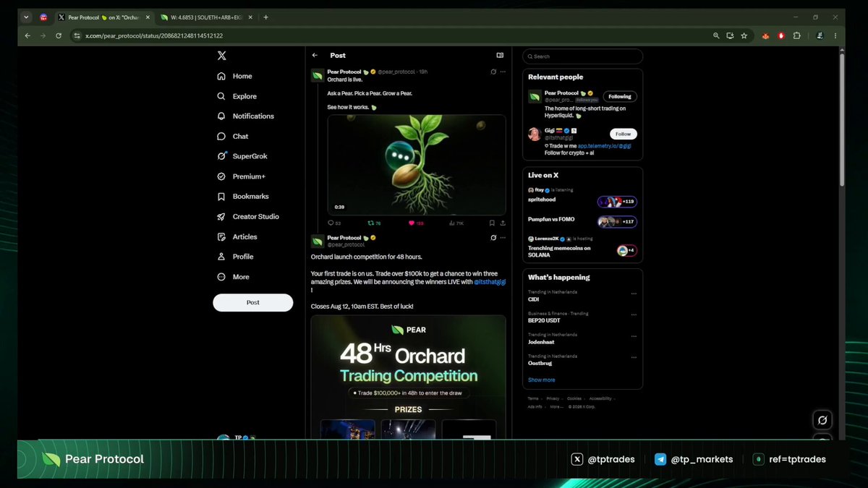The height and width of the screenshot is (488, 868).
Task: Open the Terms footer link
Action: [533, 398]
